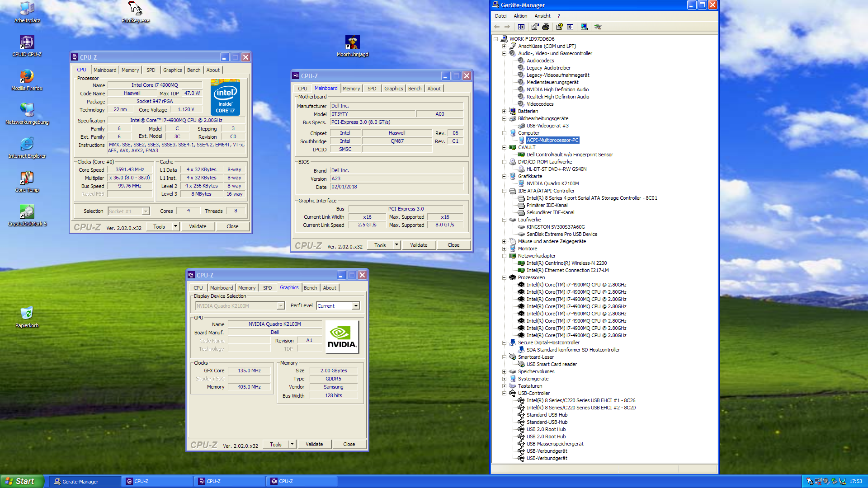The height and width of the screenshot is (488, 868).
Task: Expand the Mäuse und andere Zeigegeräte node
Action: (504, 241)
